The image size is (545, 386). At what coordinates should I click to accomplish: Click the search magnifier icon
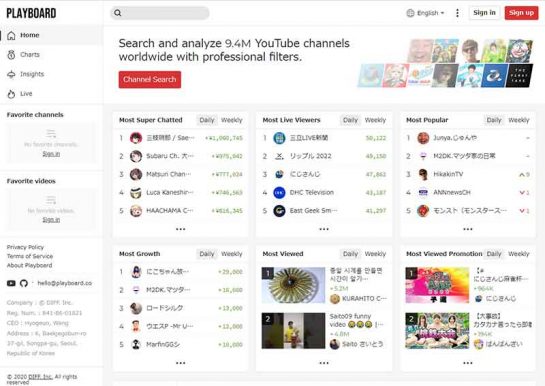pos(118,13)
